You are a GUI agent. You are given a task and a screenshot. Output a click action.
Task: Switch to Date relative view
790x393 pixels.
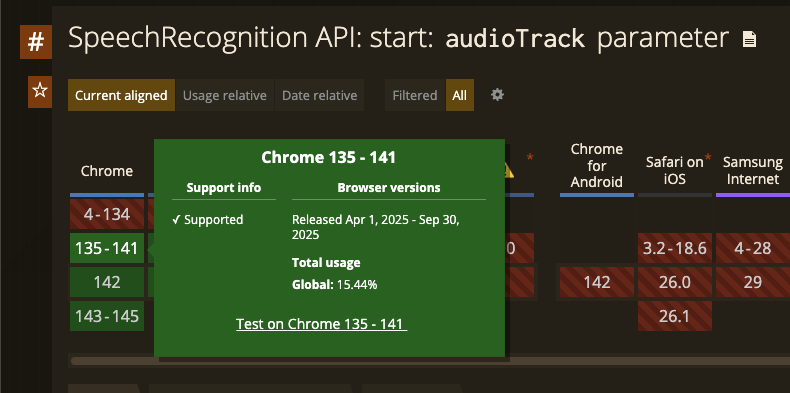point(319,95)
